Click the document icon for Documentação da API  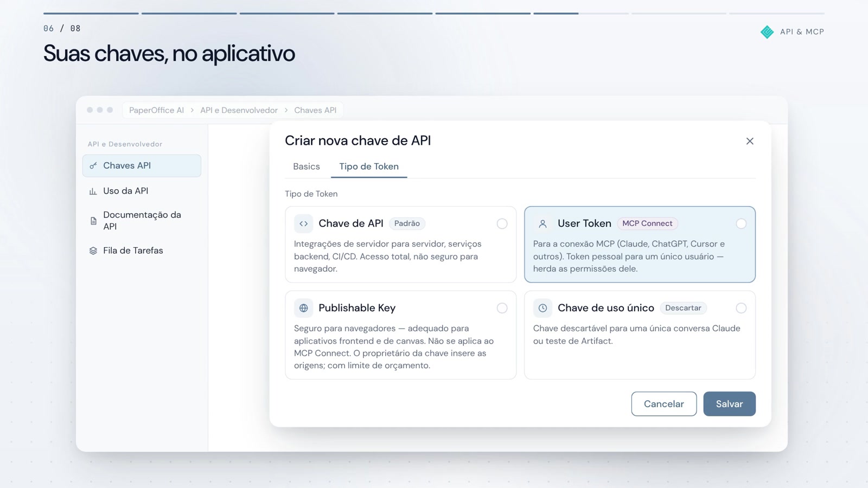93,221
